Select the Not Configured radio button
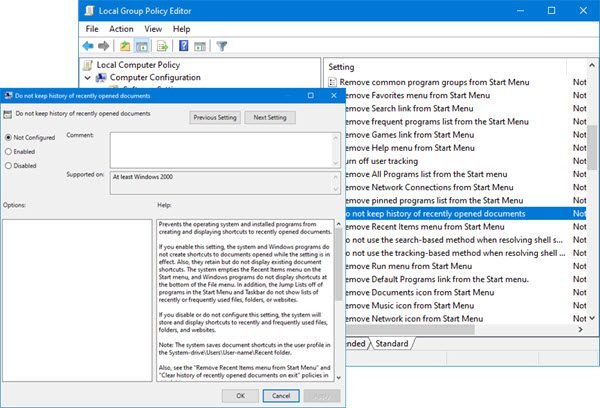 [x=8, y=137]
